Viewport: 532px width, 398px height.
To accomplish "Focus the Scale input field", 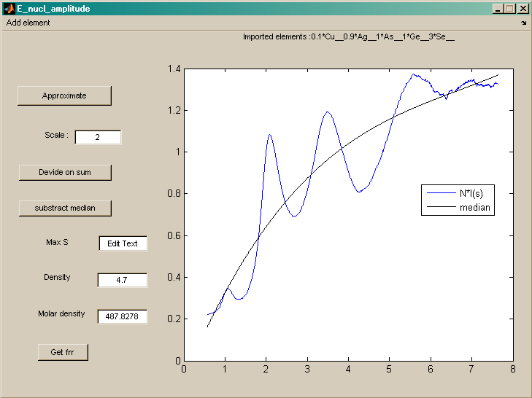I will pyautogui.click(x=98, y=137).
